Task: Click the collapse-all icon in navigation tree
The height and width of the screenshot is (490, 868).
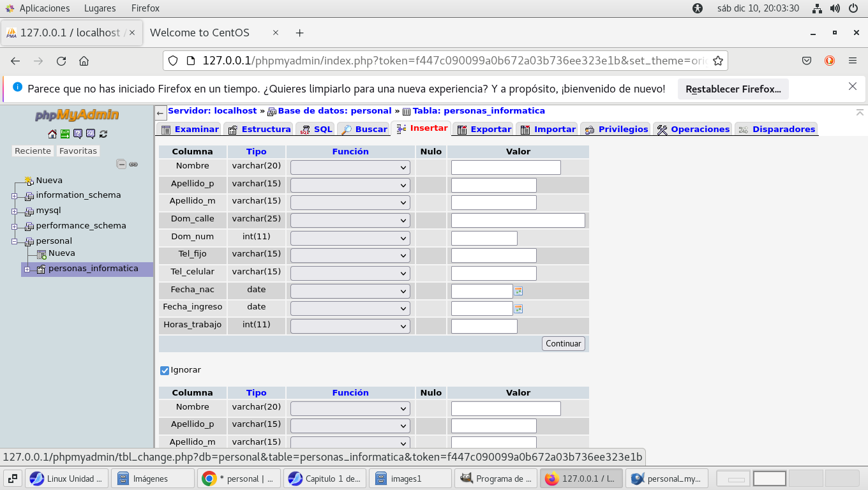Action: pos(121,164)
